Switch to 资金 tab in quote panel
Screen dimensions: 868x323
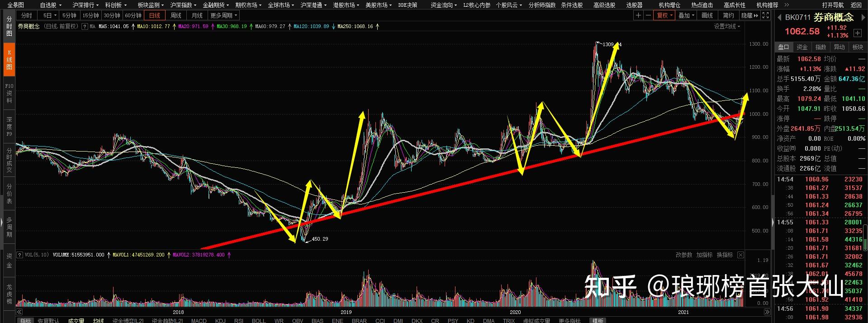point(802,47)
